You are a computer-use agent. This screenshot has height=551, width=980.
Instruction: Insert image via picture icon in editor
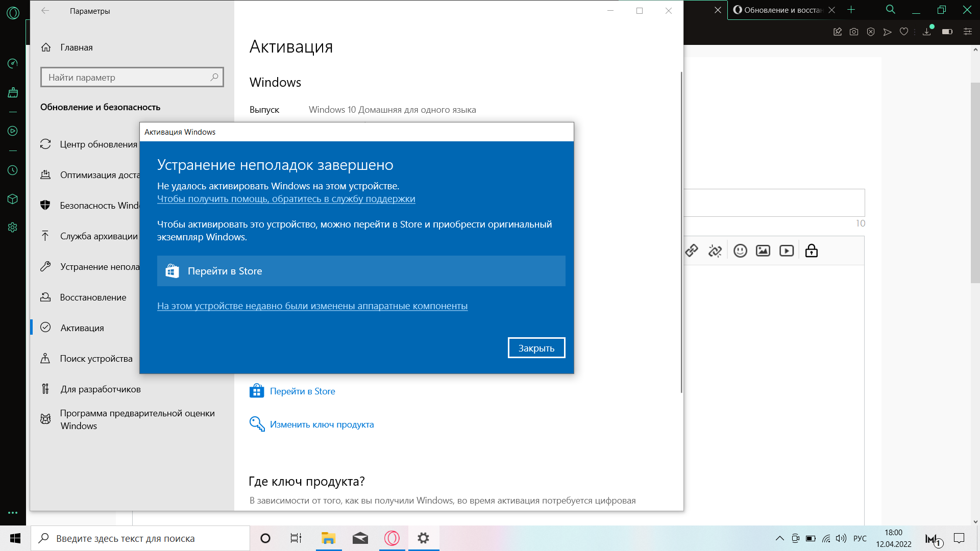click(x=763, y=251)
